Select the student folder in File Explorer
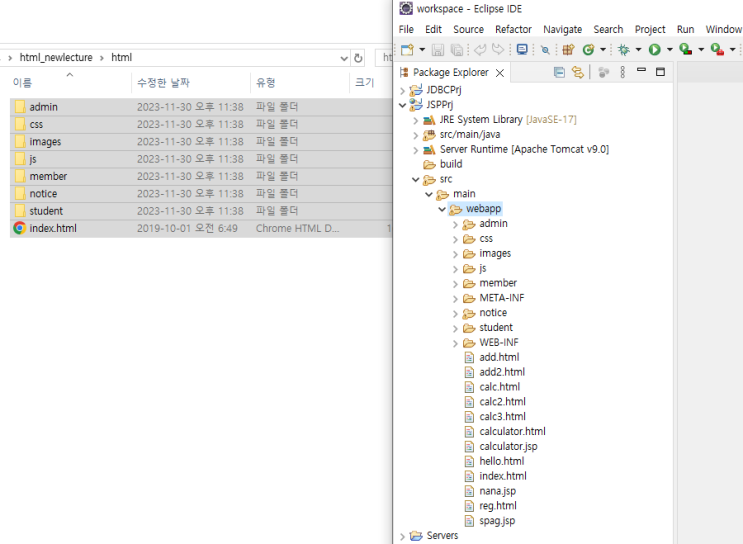 pyautogui.click(x=201, y=211)
